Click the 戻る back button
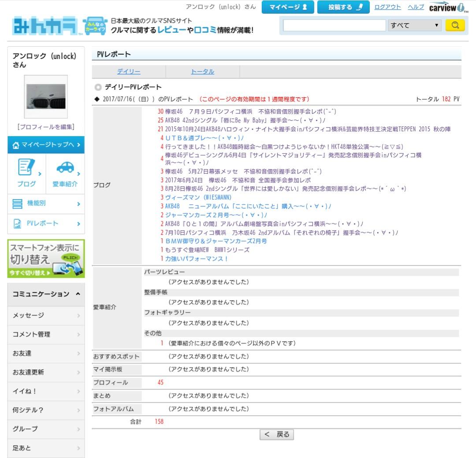The width and height of the screenshot is (476, 458). click(x=277, y=434)
